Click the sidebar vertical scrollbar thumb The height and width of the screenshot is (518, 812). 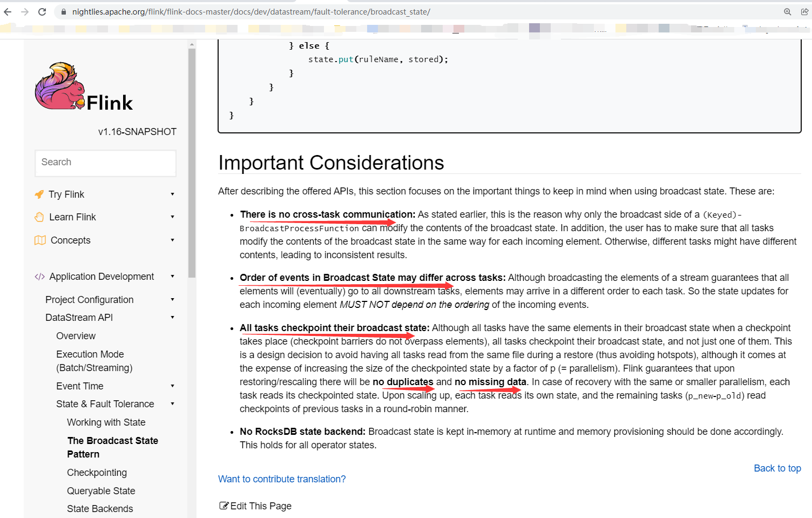click(192, 163)
